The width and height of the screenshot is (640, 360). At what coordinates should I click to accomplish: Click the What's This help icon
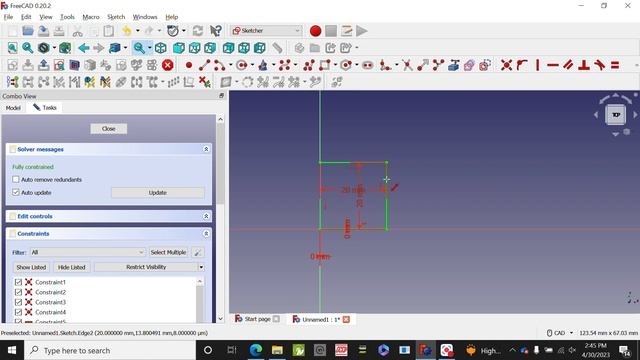(216, 31)
